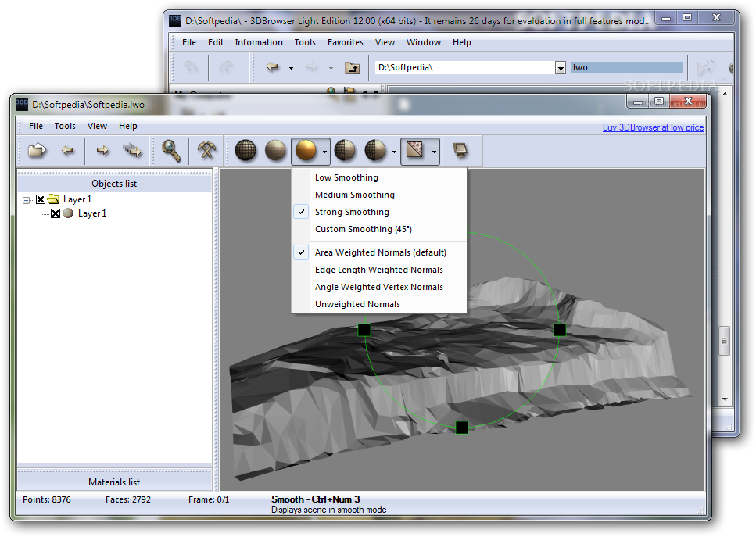The width and height of the screenshot is (756, 537).
Task: Open the Help menu in Softpedia.lwo window
Action: (x=127, y=126)
